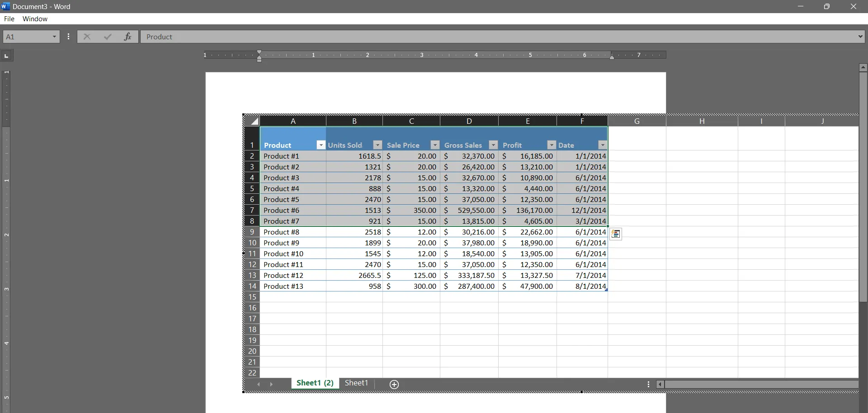Screen dimensions: 868x413
Task: Open the Window menu
Action: (35, 19)
